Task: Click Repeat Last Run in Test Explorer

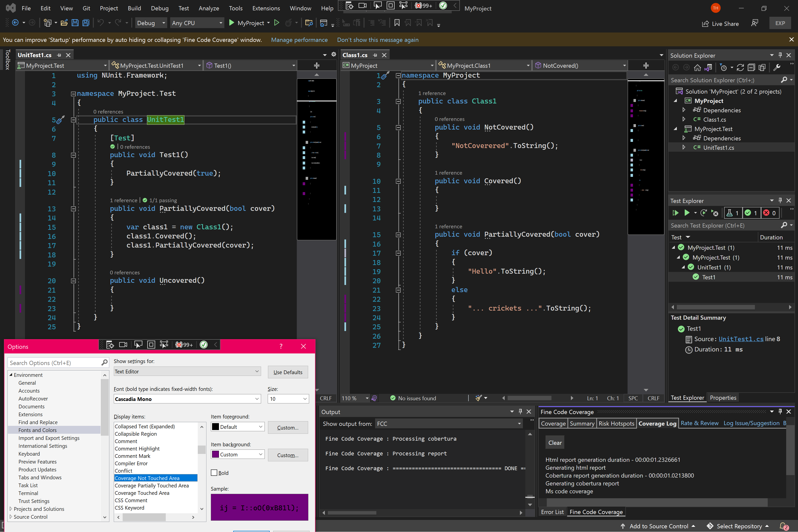Action: (x=703, y=213)
